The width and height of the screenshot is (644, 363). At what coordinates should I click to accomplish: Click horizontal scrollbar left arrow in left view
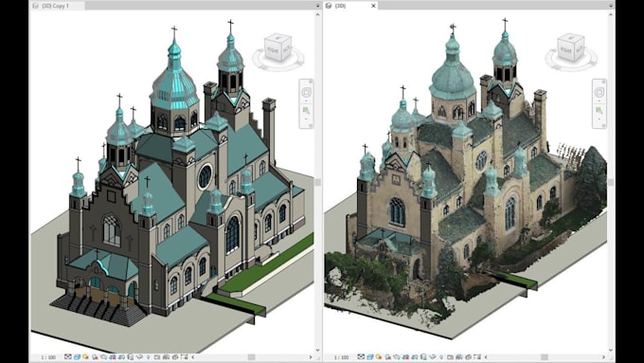(x=192, y=357)
